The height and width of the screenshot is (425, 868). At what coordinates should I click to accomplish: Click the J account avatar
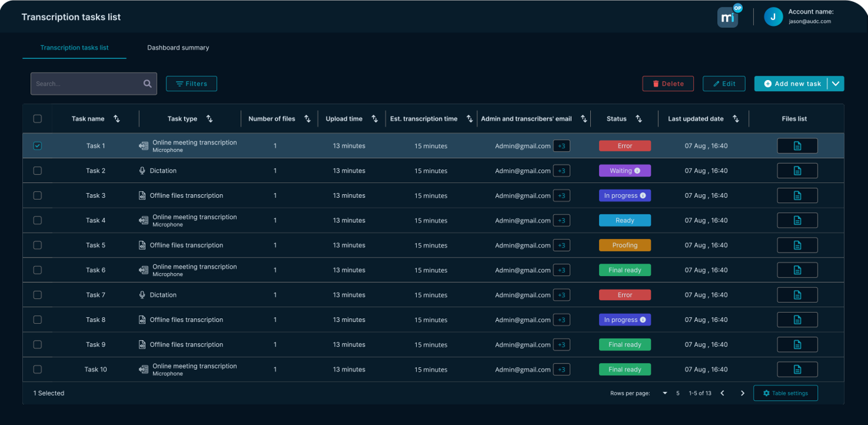click(x=773, y=17)
